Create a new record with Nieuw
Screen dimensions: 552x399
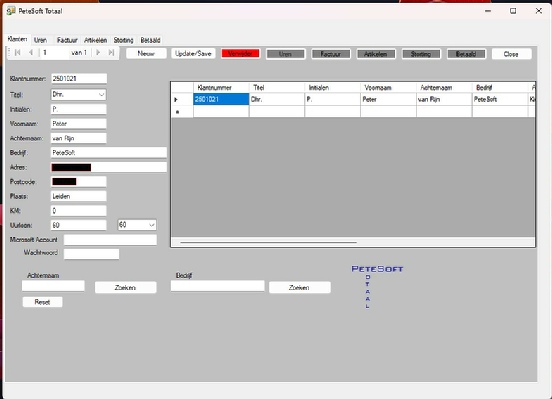[x=146, y=54]
